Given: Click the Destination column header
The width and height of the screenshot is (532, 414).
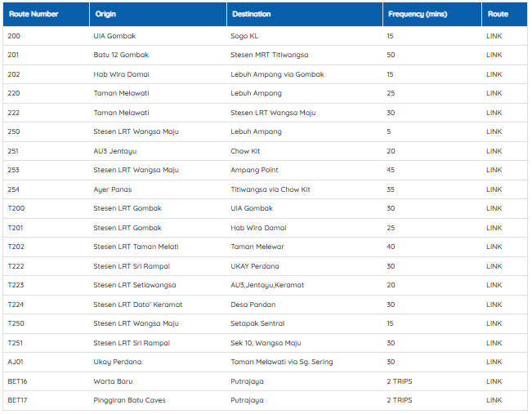Looking at the screenshot, I should pyautogui.click(x=251, y=14).
